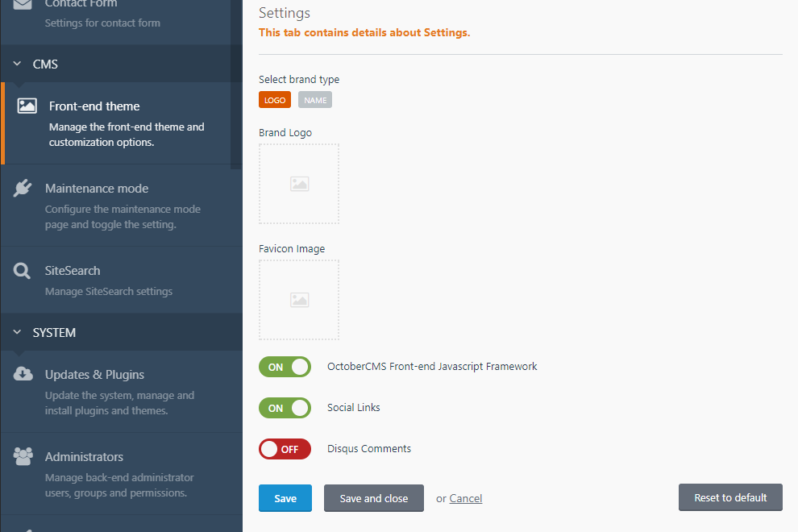Viewport: 798px width, 532px height.
Task: Click the Favicon Image upload placeholder
Action: [x=299, y=300]
